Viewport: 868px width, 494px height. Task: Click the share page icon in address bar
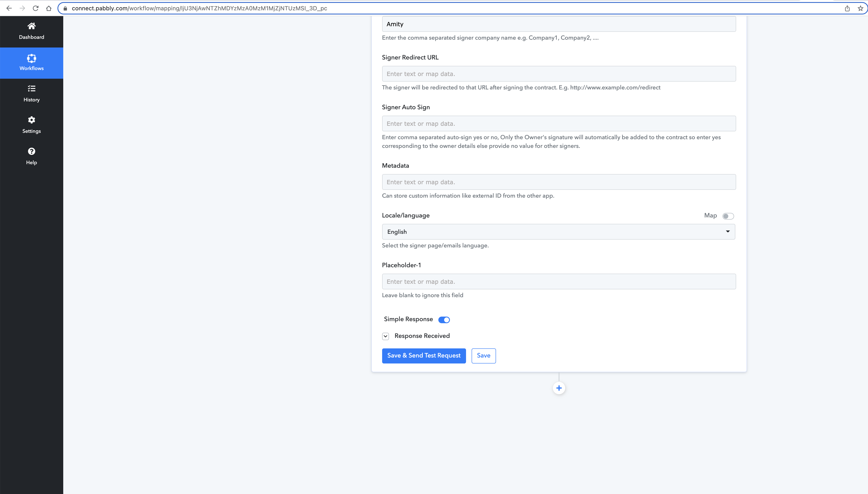tap(847, 8)
